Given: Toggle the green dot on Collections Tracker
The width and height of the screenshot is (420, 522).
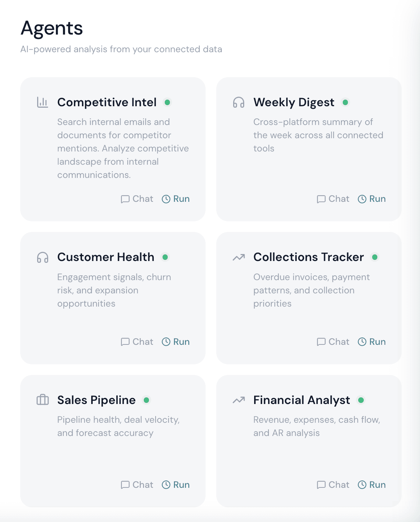Looking at the screenshot, I should click(x=375, y=257).
